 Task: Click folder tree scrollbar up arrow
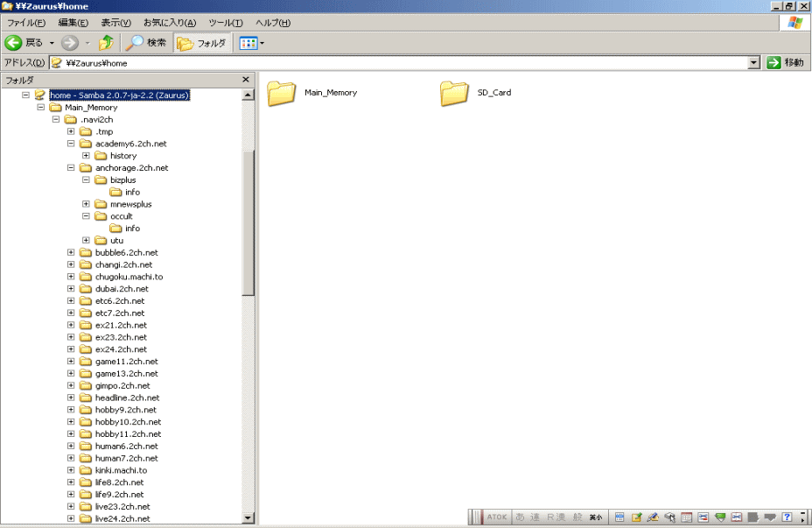[248, 95]
